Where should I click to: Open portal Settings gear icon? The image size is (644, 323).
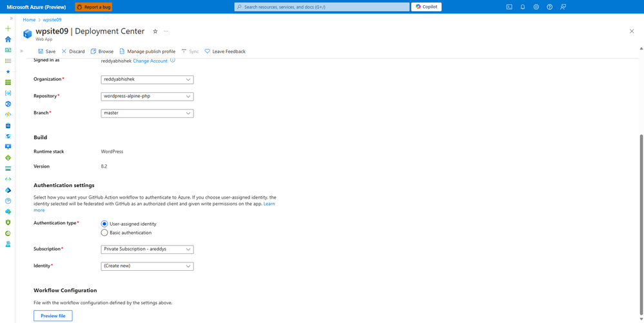pyautogui.click(x=536, y=7)
